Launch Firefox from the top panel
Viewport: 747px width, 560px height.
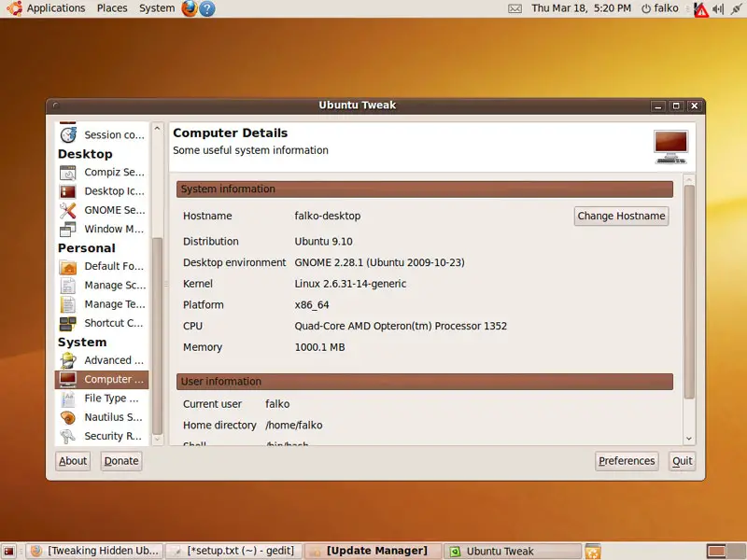(190, 8)
